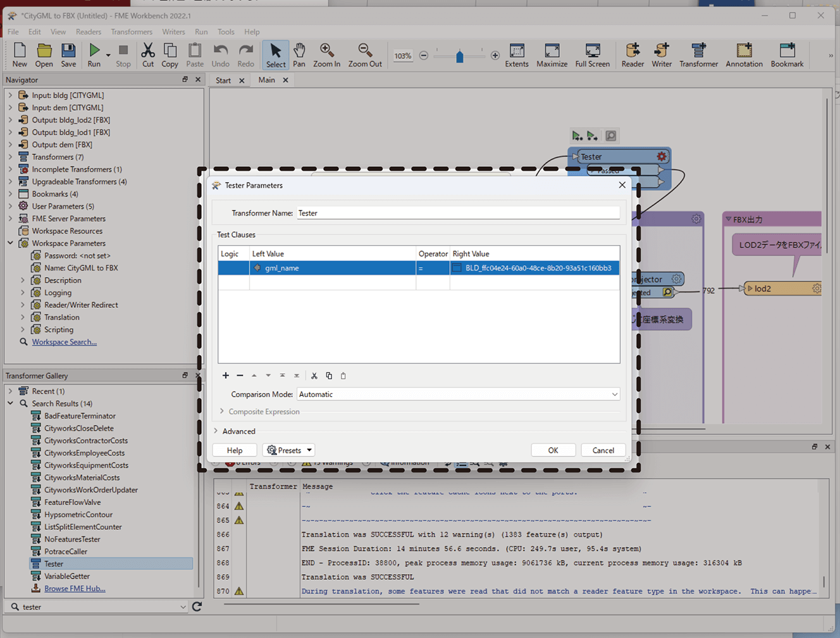840x638 pixels.
Task: Switch to the Main canvas tab
Action: click(x=266, y=80)
